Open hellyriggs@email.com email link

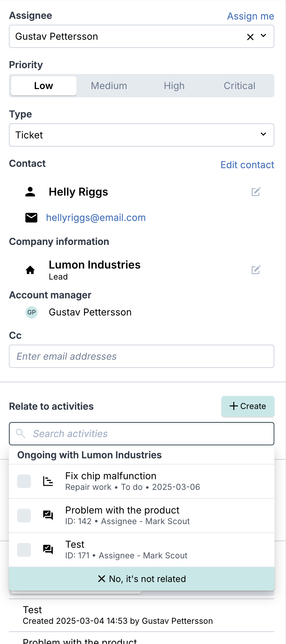point(96,218)
